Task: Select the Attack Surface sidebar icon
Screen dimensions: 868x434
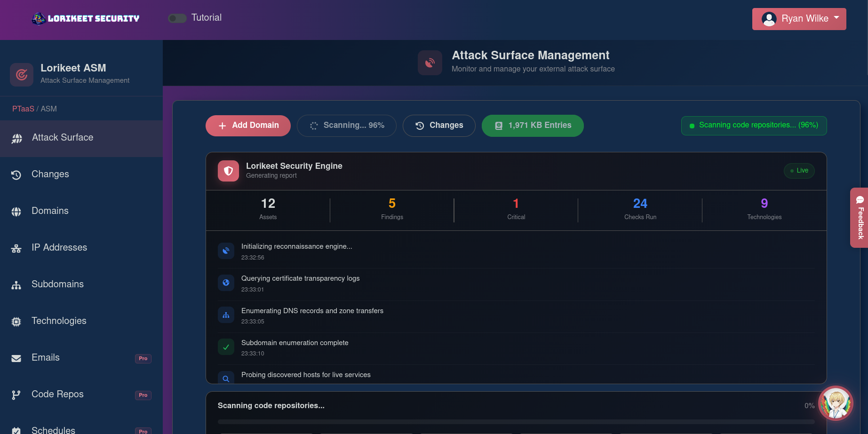Action: (x=17, y=138)
